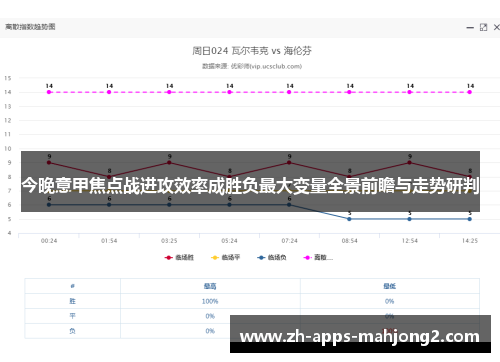Viewport: 500px width, 362px height.
Task: Click the 05:24 time axis label
Action: coord(229,241)
